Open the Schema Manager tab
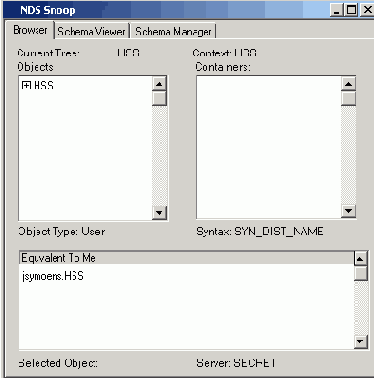The image size is (374, 378). point(173,31)
